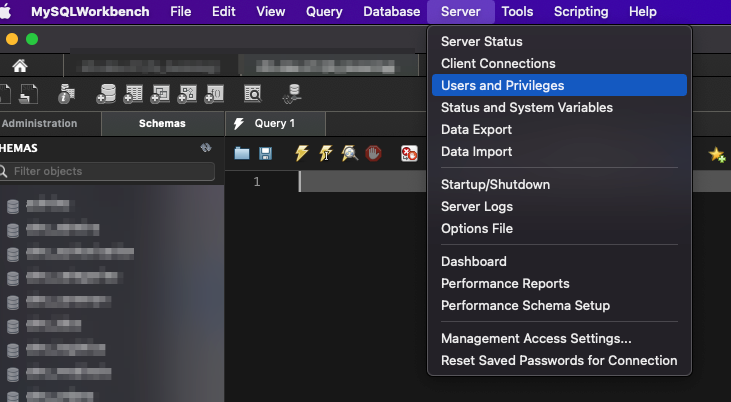
Task: Create a new stored procedure icon
Action: click(x=187, y=94)
